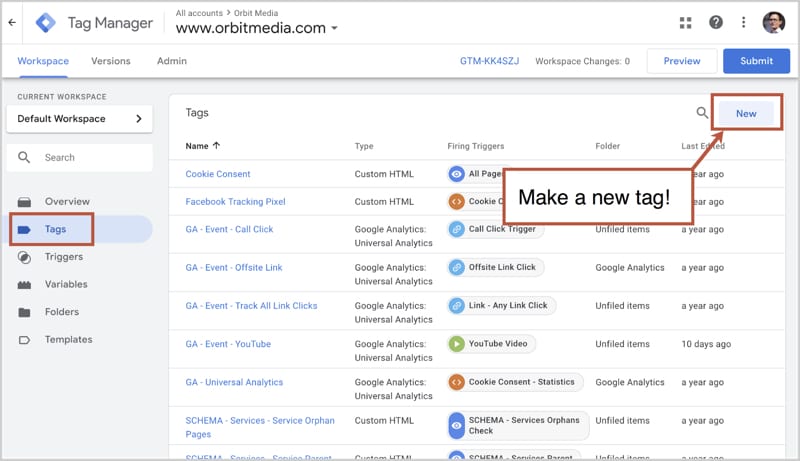Select Overview in the sidebar
This screenshot has width=800, height=461.
(67, 201)
